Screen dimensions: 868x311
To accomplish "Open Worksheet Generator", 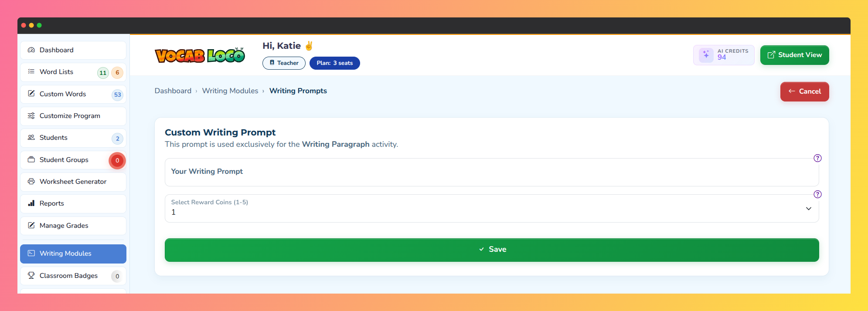I will (73, 182).
